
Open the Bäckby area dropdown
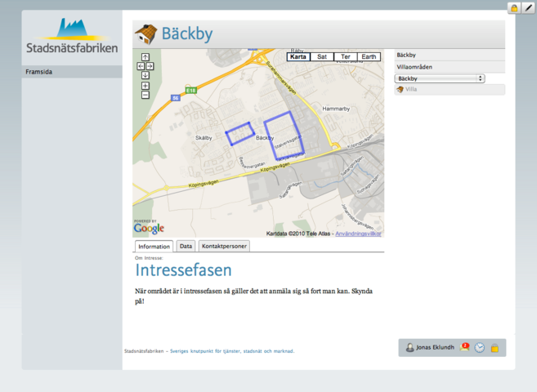click(440, 78)
